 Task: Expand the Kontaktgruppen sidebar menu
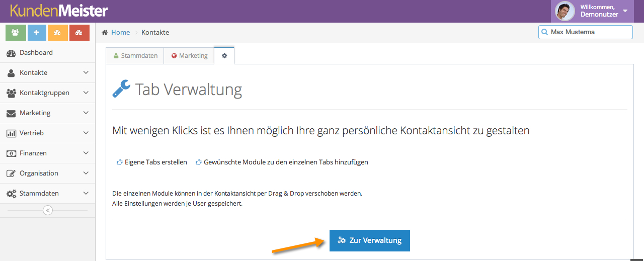pyautogui.click(x=47, y=93)
